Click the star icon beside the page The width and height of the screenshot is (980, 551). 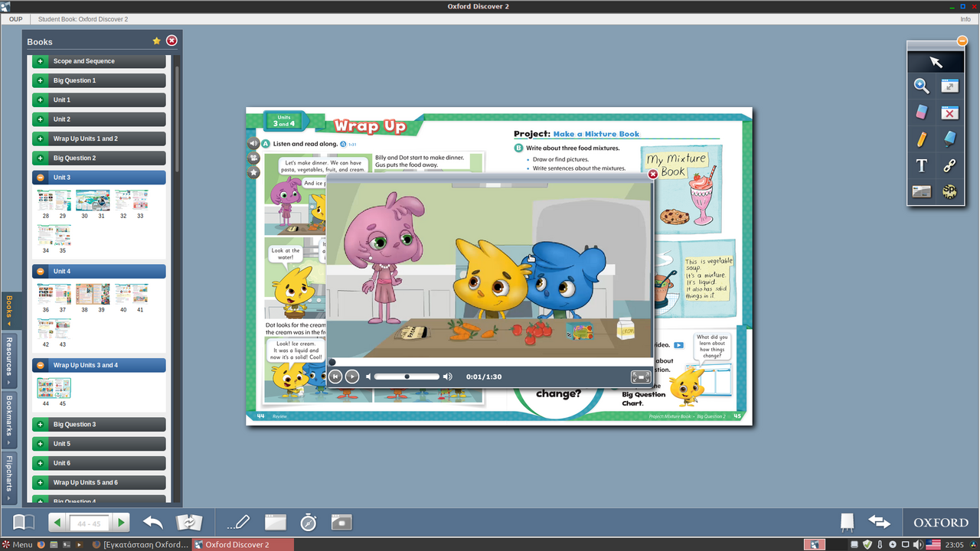[x=253, y=172]
